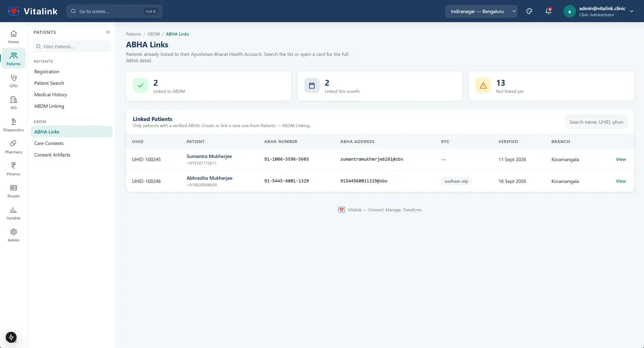
Task: Click the BRANCH column header
Action: click(561, 142)
